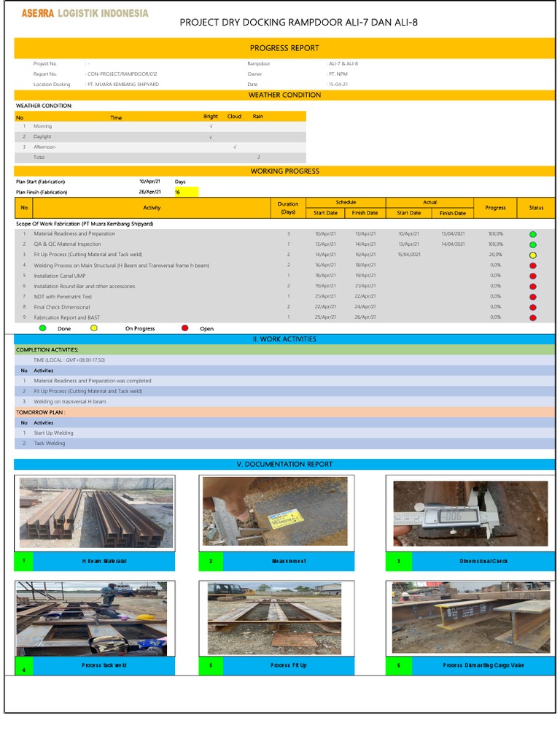Click Tack Welding in tomorrow plan
This screenshot has width=560, height=747.
tap(49, 444)
